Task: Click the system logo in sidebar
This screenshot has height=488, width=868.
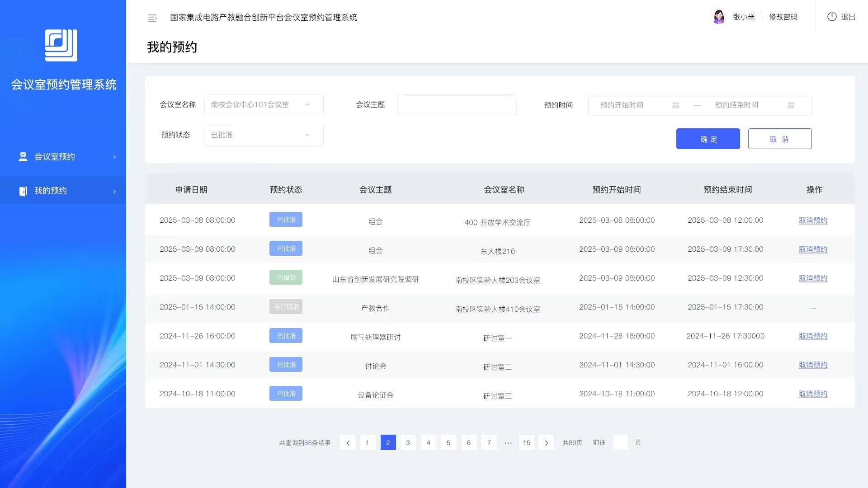Action: coord(61,45)
